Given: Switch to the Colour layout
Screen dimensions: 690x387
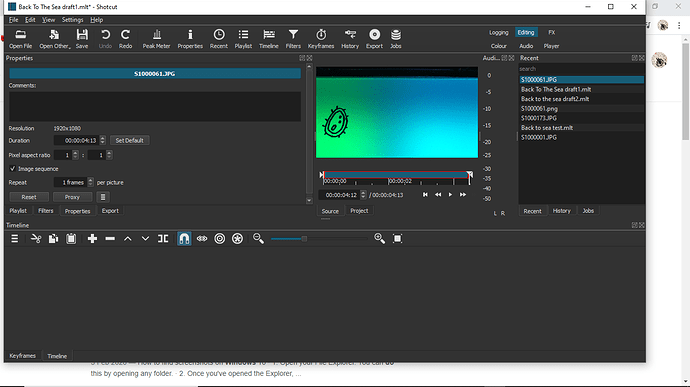Looking at the screenshot, I should tap(499, 46).
